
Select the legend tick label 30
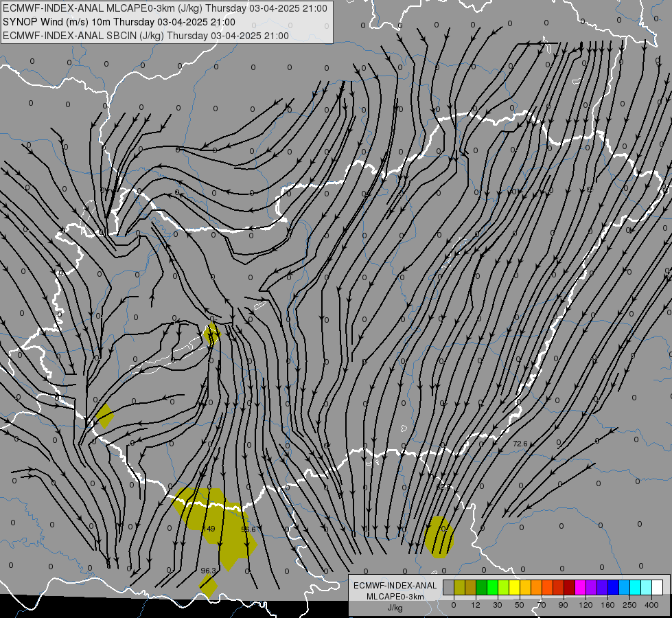(x=497, y=605)
